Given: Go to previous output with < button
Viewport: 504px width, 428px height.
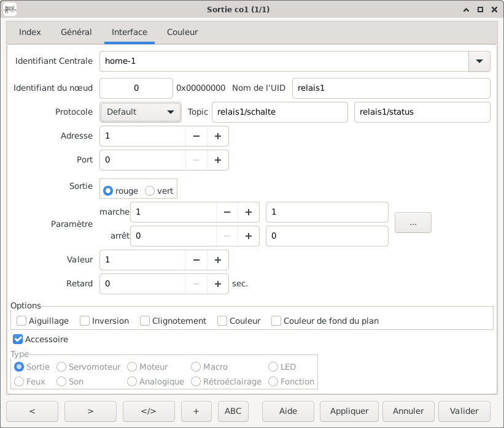Looking at the screenshot, I should coord(32,411).
